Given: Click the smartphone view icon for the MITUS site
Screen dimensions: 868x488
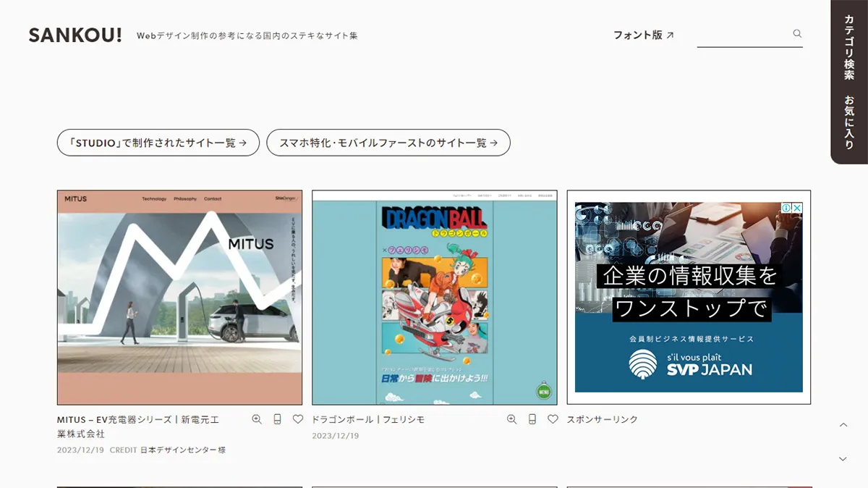Looking at the screenshot, I should tap(277, 419).
